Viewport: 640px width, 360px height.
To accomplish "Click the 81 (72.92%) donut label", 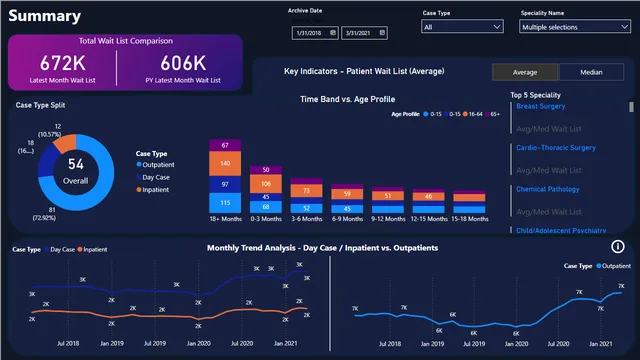I will 44,214.
